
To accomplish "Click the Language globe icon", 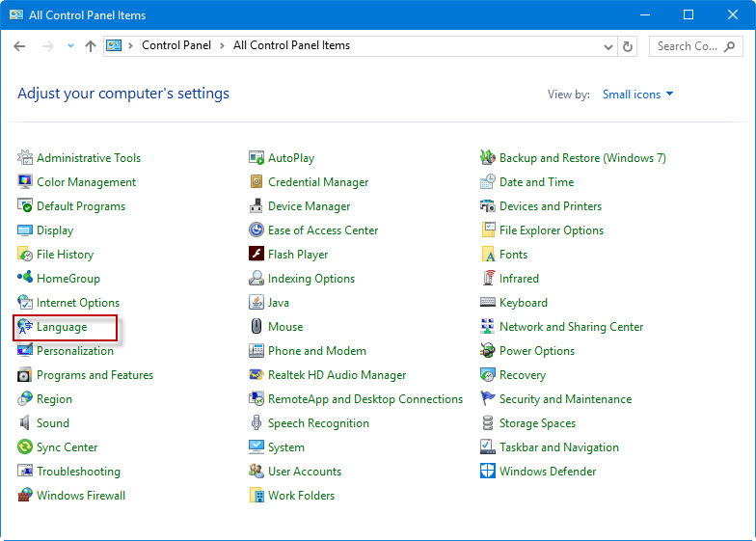I will coord(25,326).
